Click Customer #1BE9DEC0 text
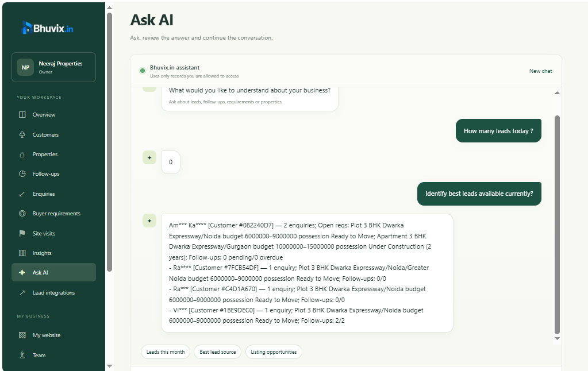588x371 pixels. (222, 310)
